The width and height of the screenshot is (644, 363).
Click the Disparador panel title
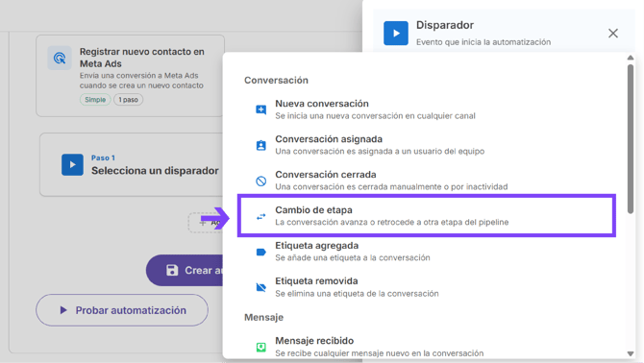point(445,25)
